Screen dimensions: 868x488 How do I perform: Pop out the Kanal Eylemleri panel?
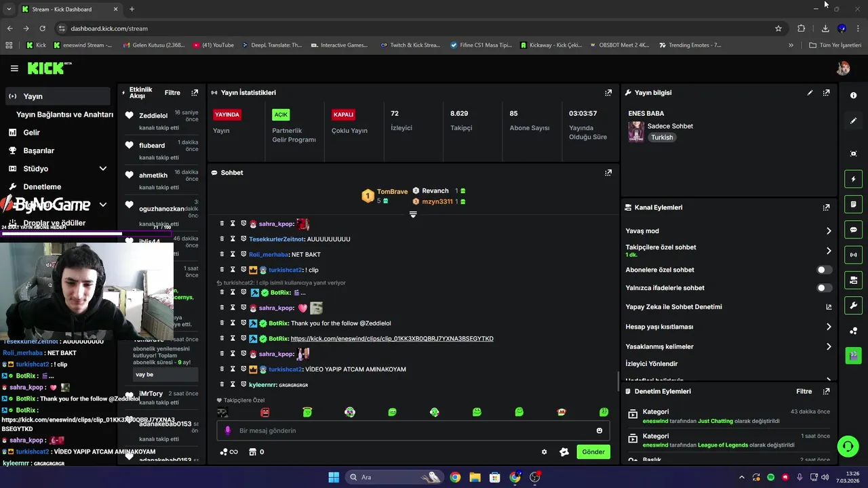point(826,207)
